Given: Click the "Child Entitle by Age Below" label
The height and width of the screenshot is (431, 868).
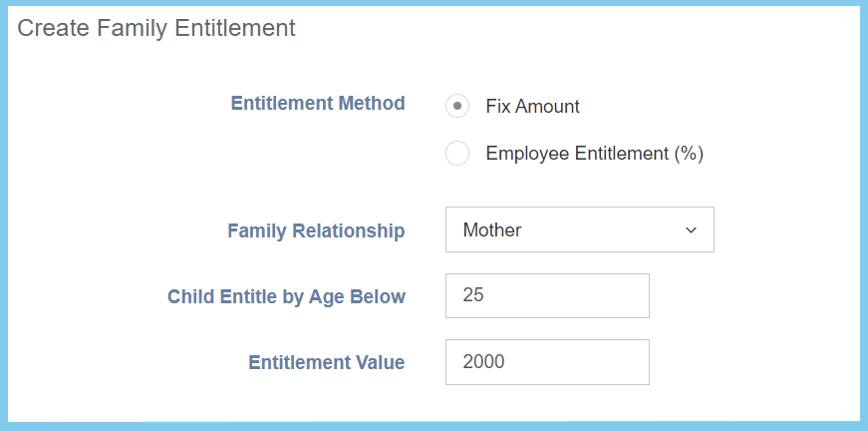Looking at the screenshot, I should point(286,296).
